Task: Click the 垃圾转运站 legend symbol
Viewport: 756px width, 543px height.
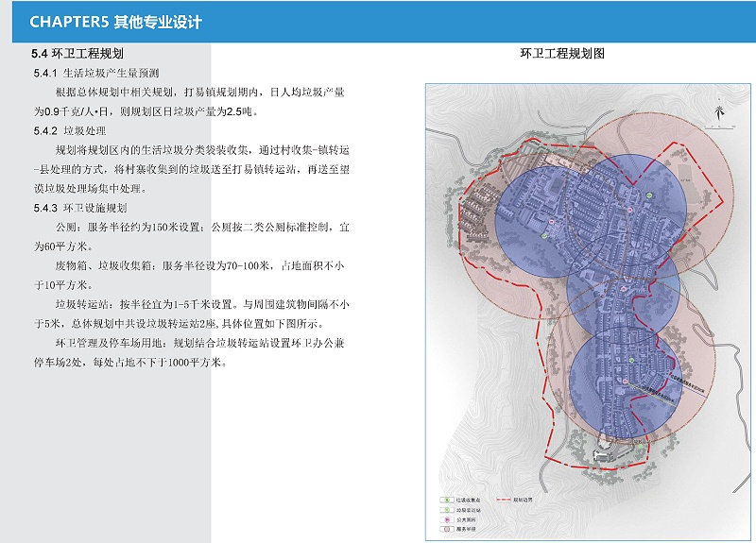Action: pos(445,509)
